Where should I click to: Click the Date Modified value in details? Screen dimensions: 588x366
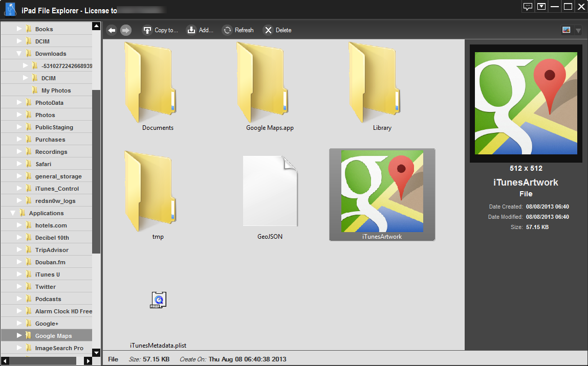point(547,217)
